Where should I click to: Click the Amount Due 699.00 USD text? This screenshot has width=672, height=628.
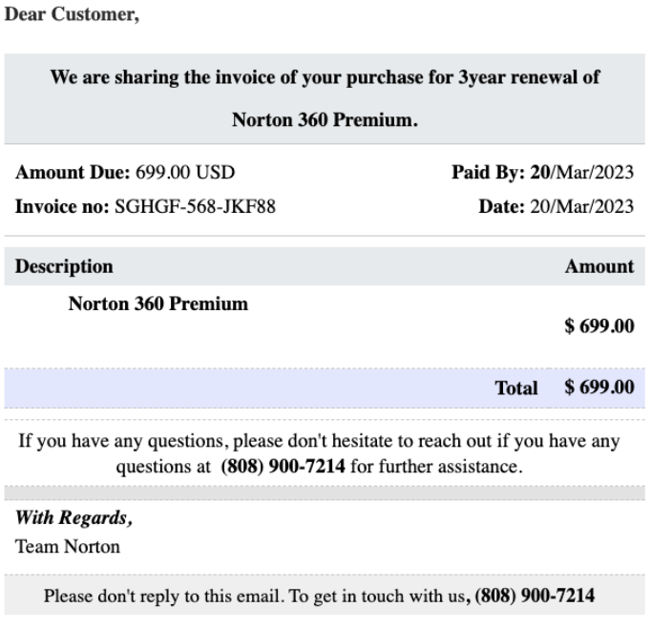(x=127, y=172)
